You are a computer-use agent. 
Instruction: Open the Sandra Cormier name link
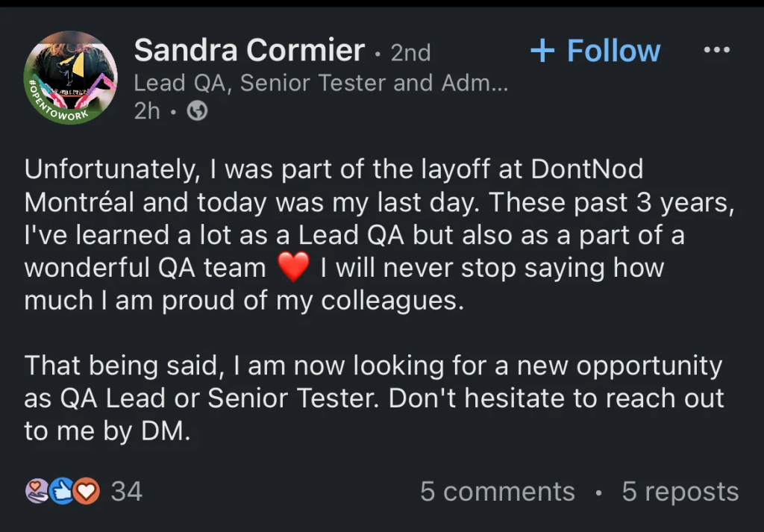tap(249, 51)
